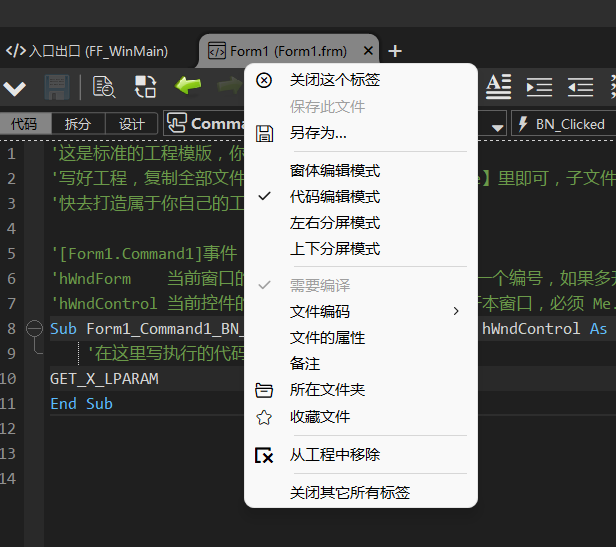
Task: Collapse the Sub Form1_Command1 code fold
Action: pos(34,327)
